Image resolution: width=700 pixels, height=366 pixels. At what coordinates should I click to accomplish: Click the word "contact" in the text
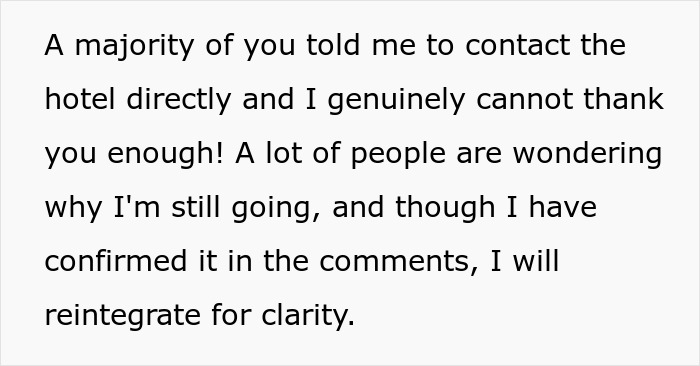coord(517,45)
